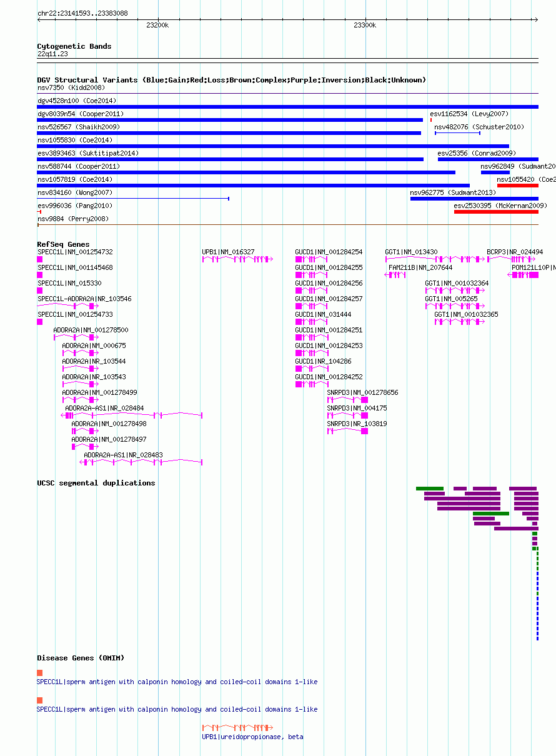Select transcript ADORA2A|NM_001278498
The height and width of the screenshot is (756, 556).
tap(109, 424)
